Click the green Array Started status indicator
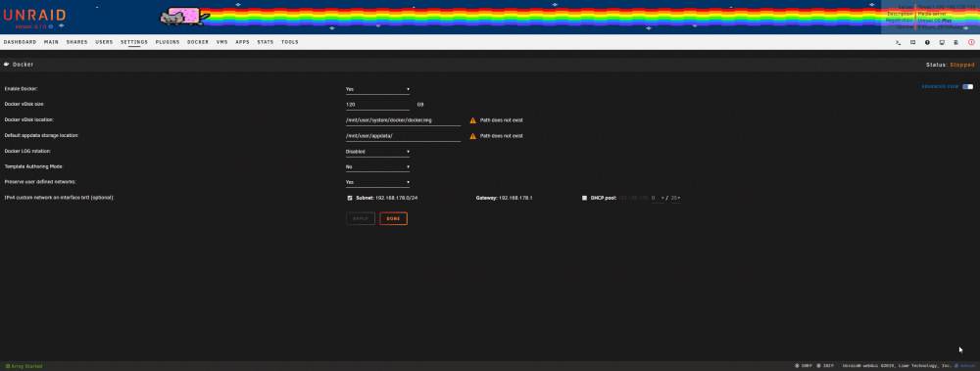This screenshot has height=371, width=980. 24,366
